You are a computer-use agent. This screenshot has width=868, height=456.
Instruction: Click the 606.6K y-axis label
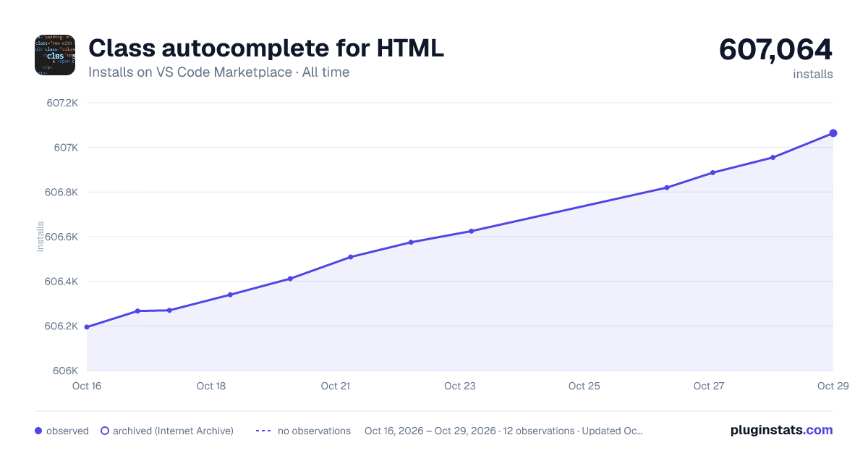[x=61, y=237]
